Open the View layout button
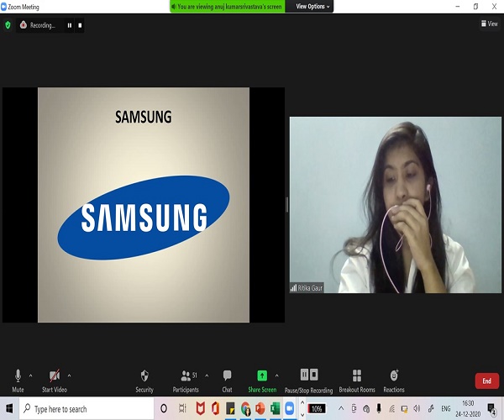504x420 pixels. [x=489, y=24]
